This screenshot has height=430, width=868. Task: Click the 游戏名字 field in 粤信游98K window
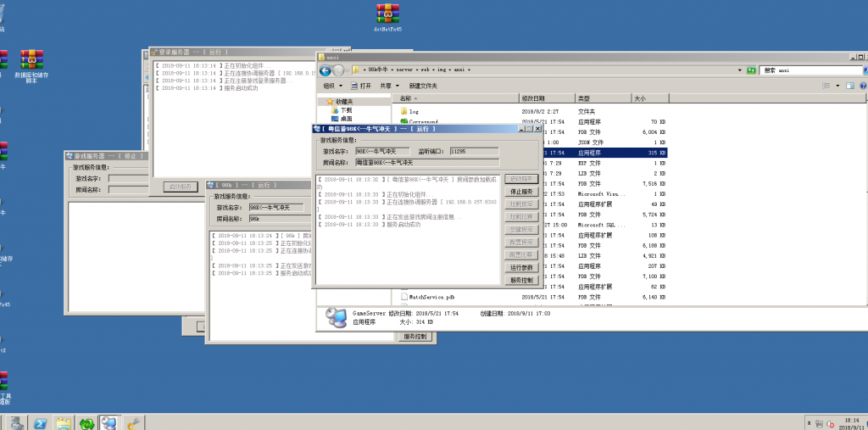[x=382, y=151]
